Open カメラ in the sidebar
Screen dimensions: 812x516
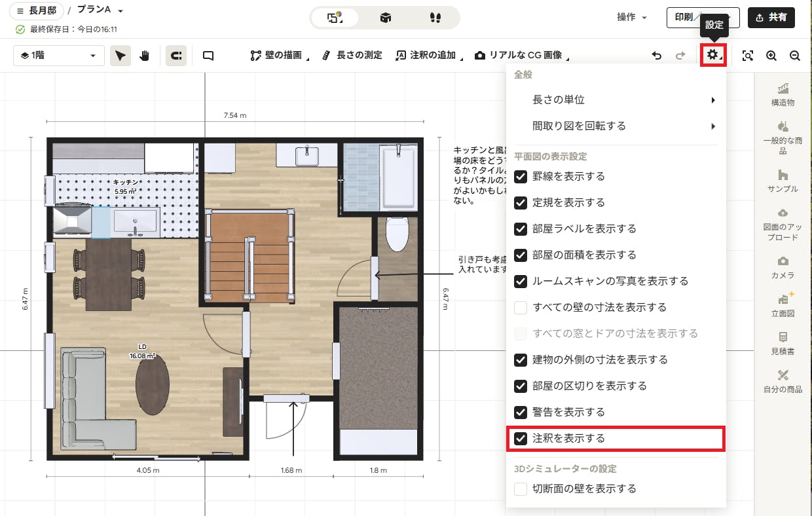(783, 267)
